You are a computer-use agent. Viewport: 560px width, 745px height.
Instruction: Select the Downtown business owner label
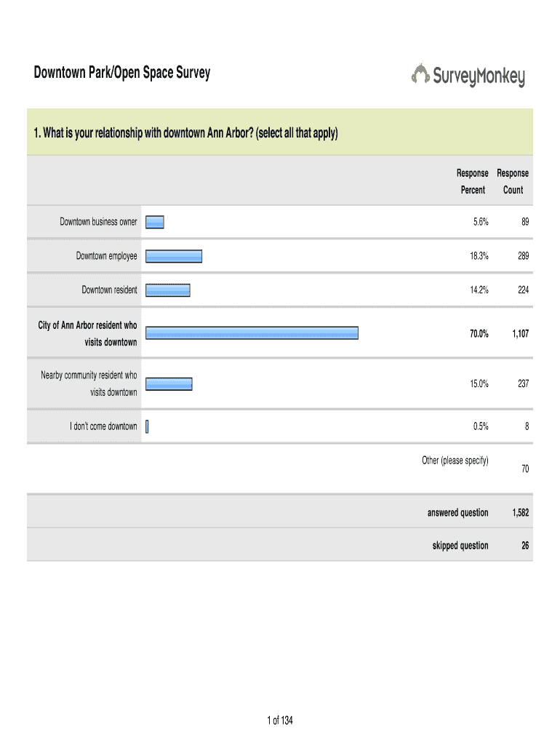(x=98, y=223)
